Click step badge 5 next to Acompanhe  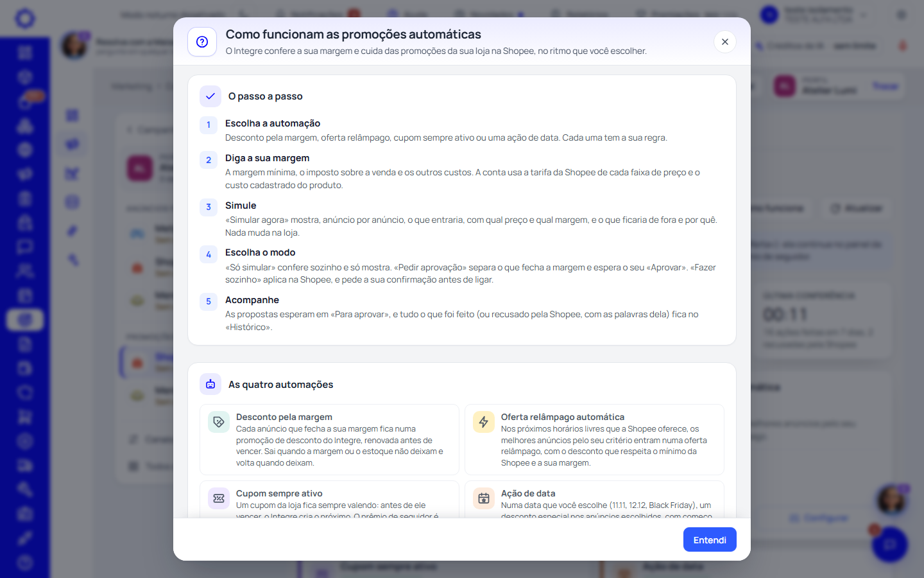209,301
